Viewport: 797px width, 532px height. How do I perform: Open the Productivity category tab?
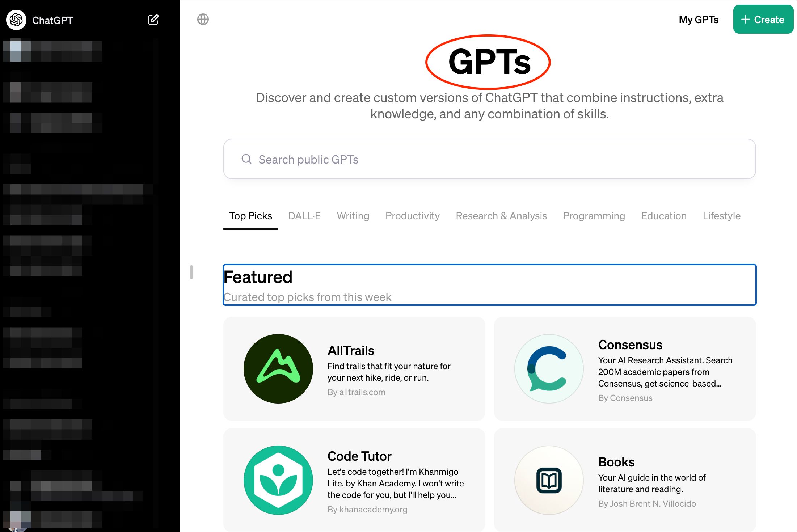412,216
